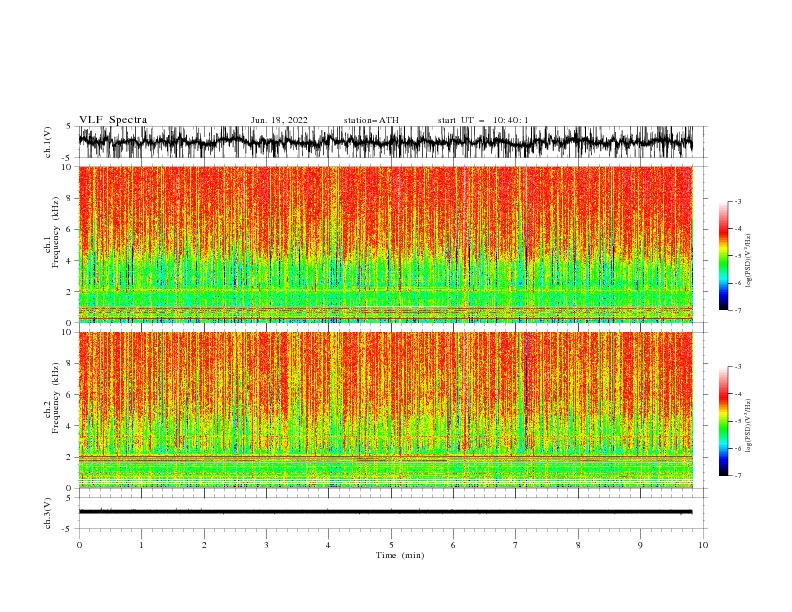Screen dimensions: 792x612
Task: Click time axis tick label "0"
Action: [79, 545]
